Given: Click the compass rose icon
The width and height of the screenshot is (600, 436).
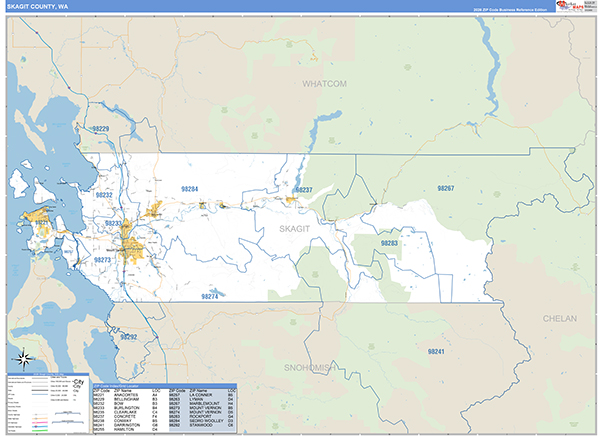Looking at the screenshot, I should pos(24,359).
